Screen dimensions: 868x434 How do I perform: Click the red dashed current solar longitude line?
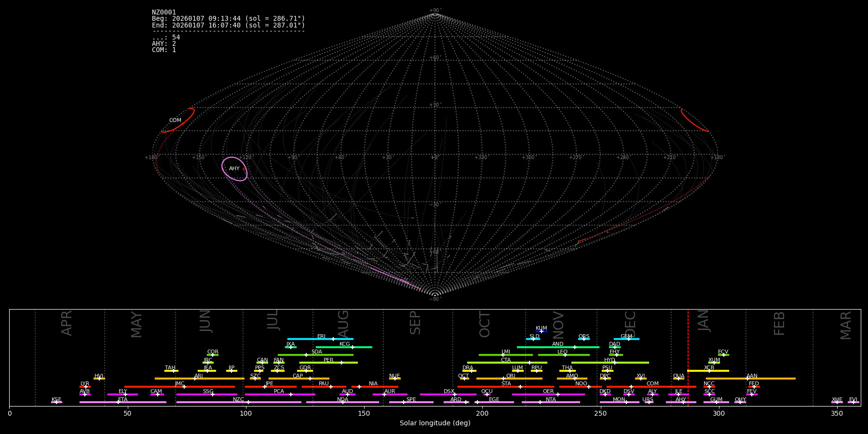tap(688, 357)
